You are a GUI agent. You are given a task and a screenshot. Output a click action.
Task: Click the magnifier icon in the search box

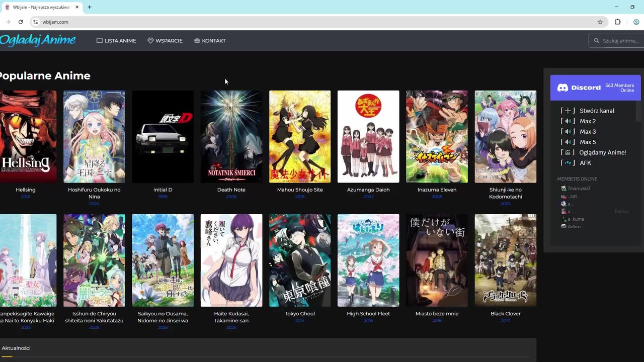point(597,41)
